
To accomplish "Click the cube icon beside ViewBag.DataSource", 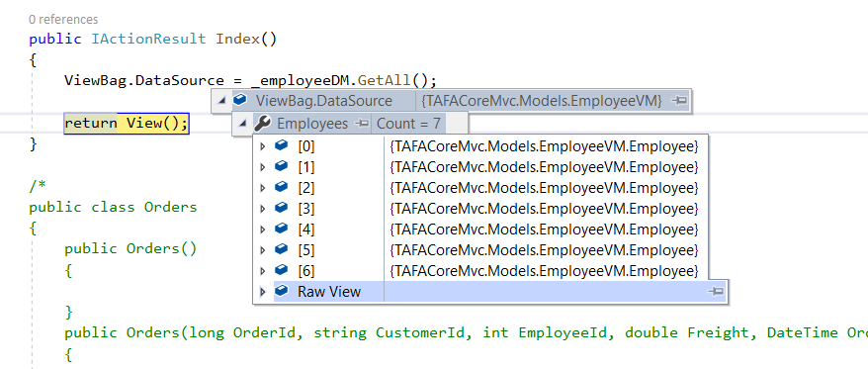I will (x=240, y=100).
